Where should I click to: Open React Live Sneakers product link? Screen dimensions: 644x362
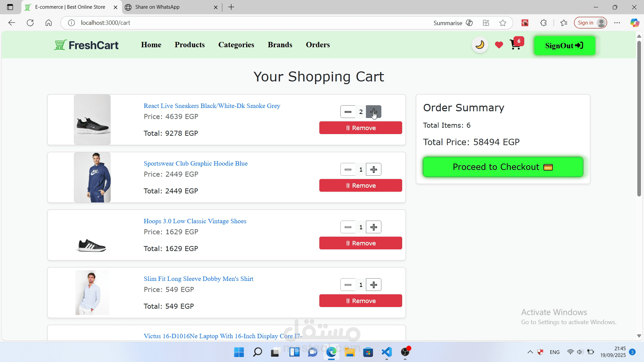[x=212, y=106]
